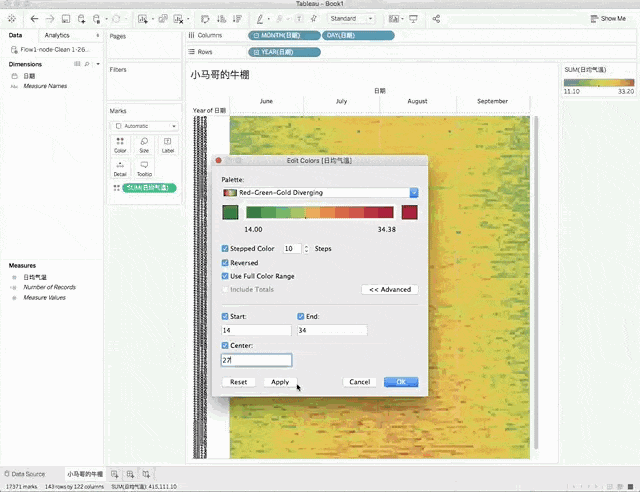Screen dimensions: 640x492
Task: Click the Steps count stepper arrows
Action: pyautogui.click(x=306, y=248)
